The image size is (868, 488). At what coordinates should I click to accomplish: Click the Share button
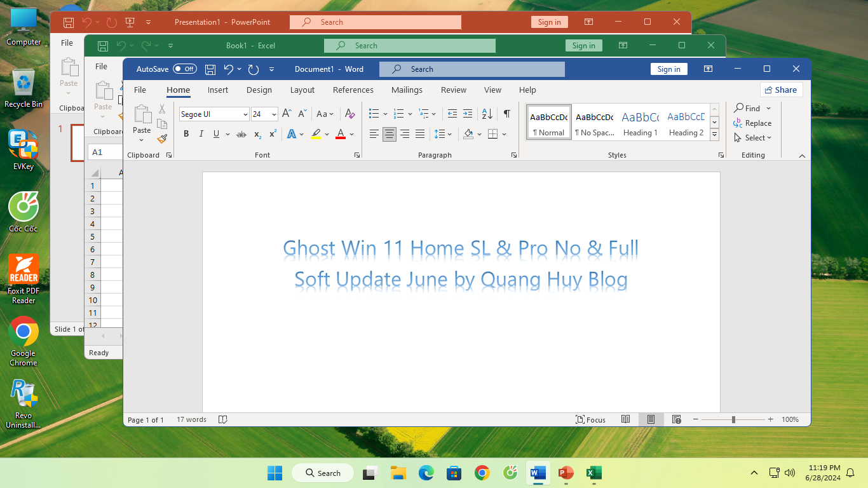[x=782, y=90]
